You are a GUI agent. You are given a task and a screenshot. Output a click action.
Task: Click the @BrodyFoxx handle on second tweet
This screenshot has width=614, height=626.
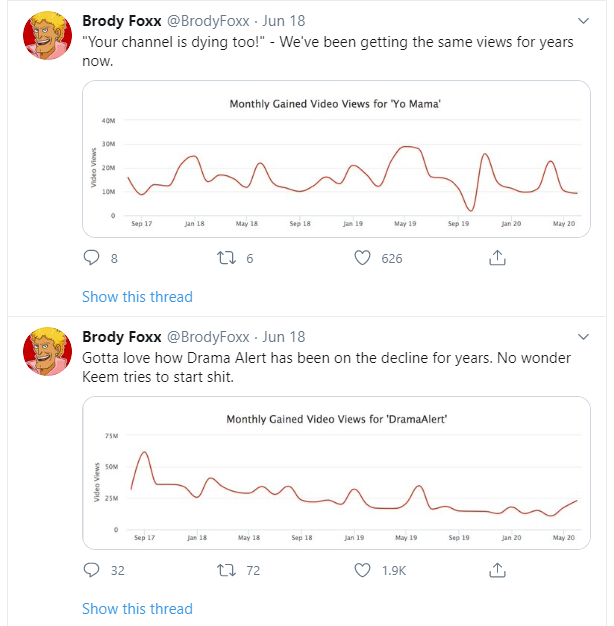pyautogui.click(x=209, y=337)
